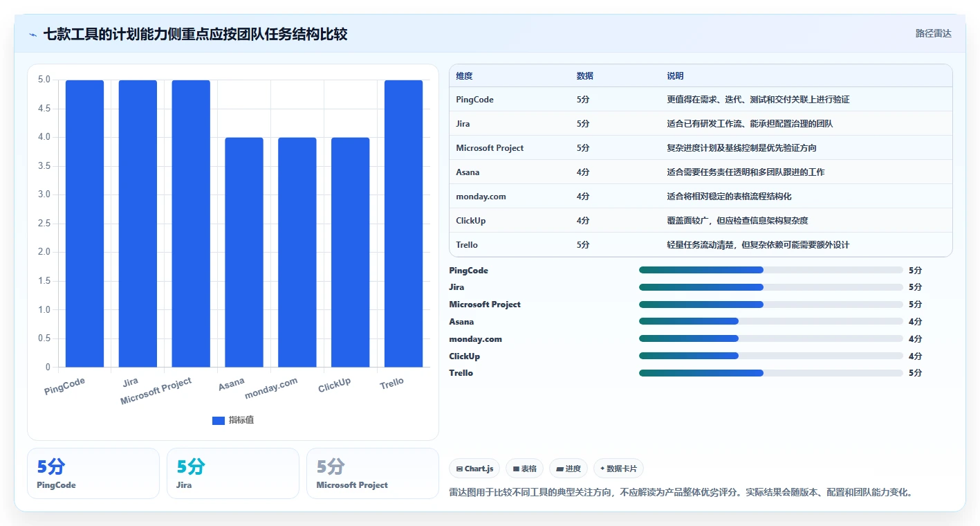The width and height of the screenshot is (980, 526).
Task: Click the 4分 score in the Asana table row
Action: point(583,172)
